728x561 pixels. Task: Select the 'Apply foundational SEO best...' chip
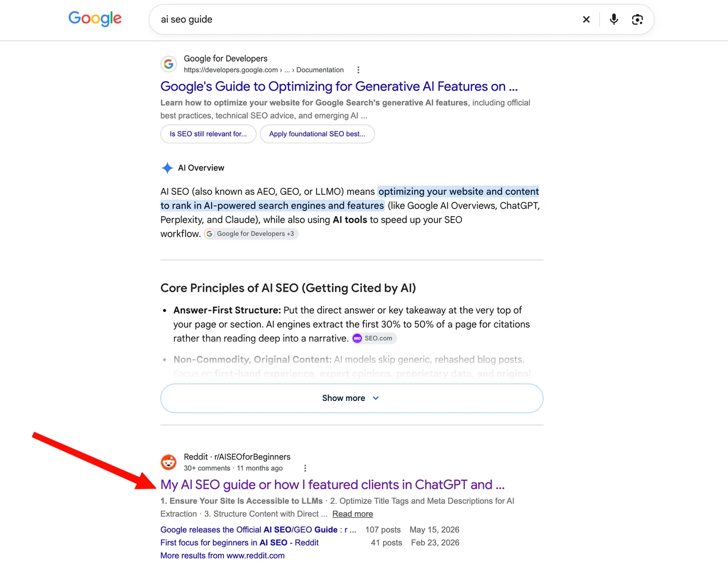tap(317, 134)
